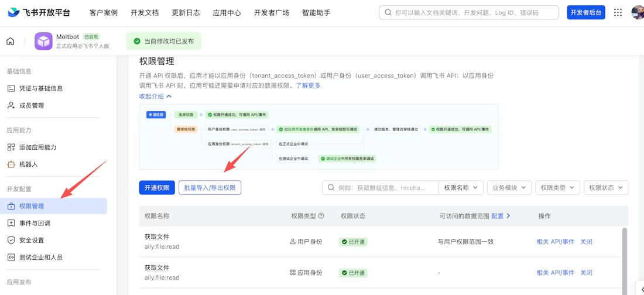Open the 业务模块 filter dropdown
The width and height of the screenshot is (644, 295).
tap(509, 187)
